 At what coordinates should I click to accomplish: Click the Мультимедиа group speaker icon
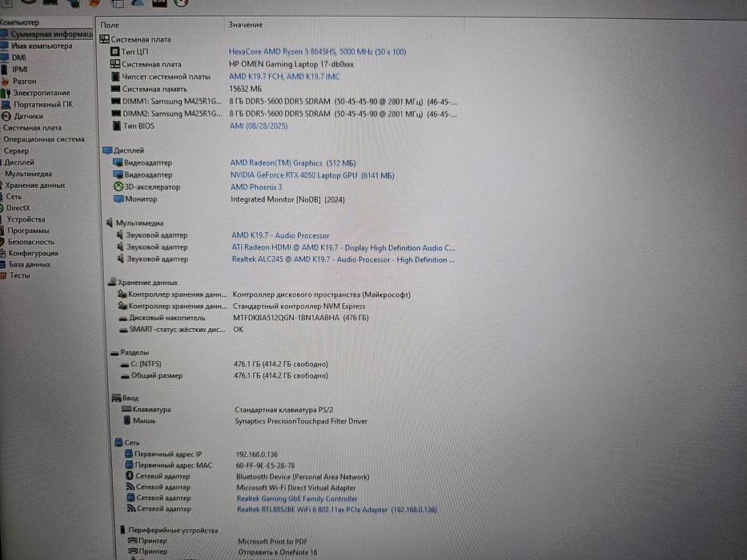click(x=110, y=223)
